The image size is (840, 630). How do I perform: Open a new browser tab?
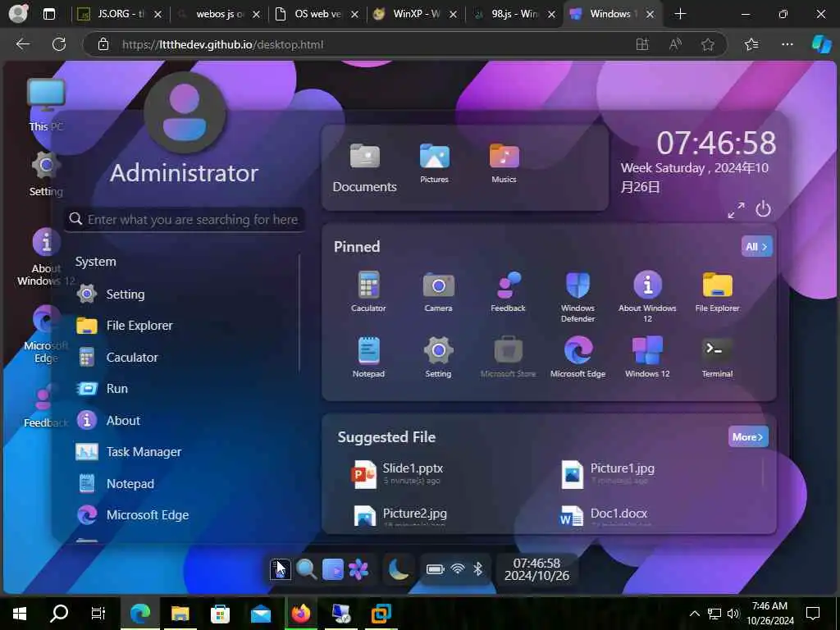click(x=680, y=14)
